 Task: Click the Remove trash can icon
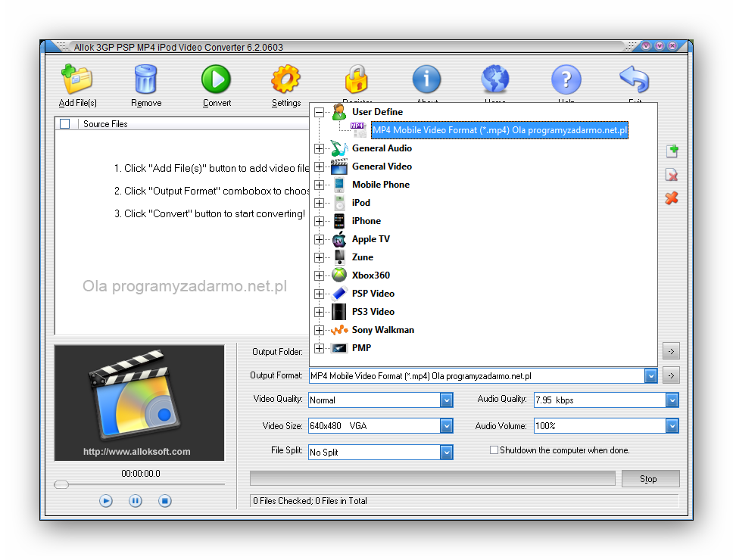[145, 79]
